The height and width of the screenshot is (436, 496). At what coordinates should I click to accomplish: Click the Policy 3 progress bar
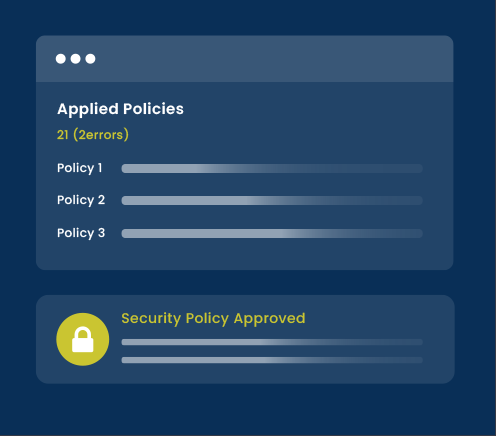tap(272, 233)
